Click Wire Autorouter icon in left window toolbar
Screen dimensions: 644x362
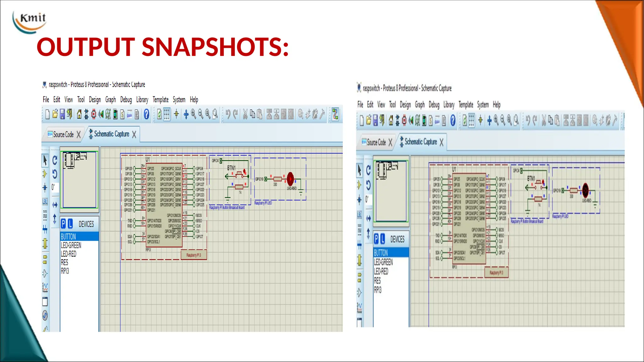coord(336,114)
